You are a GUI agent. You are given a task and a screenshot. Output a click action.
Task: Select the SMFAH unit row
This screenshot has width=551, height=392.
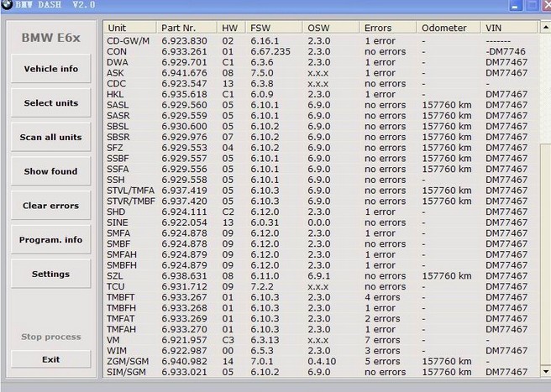coord(322,254)
